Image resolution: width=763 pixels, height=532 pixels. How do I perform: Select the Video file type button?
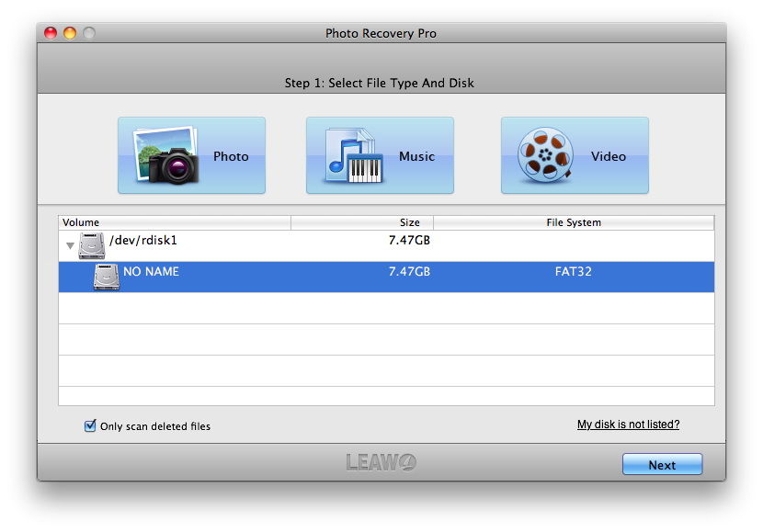575,155
